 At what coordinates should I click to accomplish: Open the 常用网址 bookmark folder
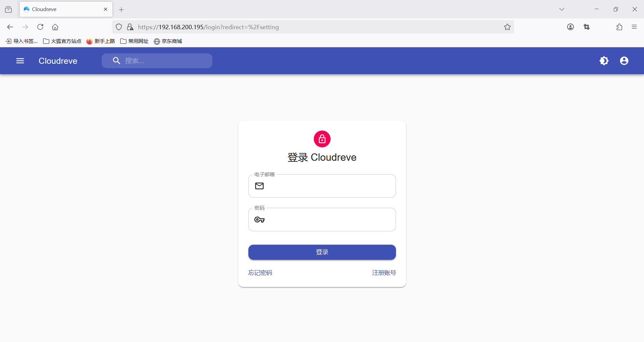tap(134, 41)
